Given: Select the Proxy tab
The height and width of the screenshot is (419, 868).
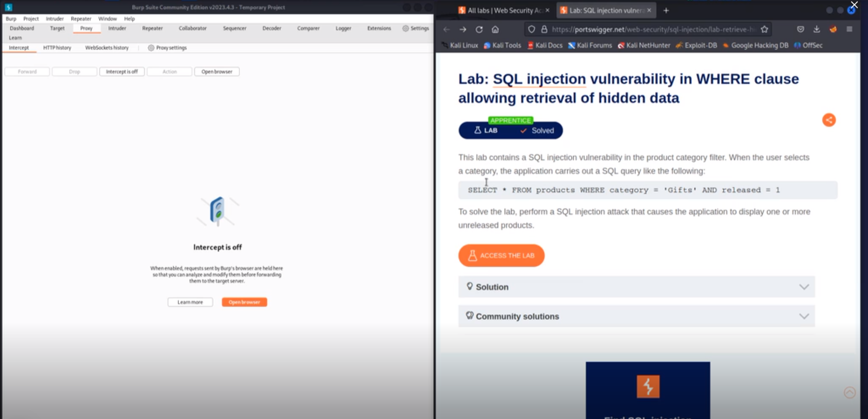Looking at the screenshot, I should pyautogui.click(x=86, y=28).
